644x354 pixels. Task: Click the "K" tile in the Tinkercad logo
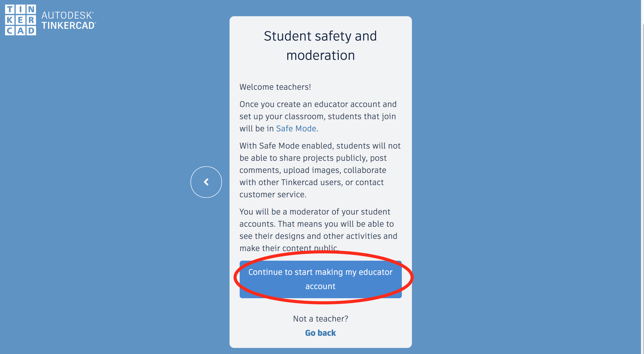[x=10, y=20]
